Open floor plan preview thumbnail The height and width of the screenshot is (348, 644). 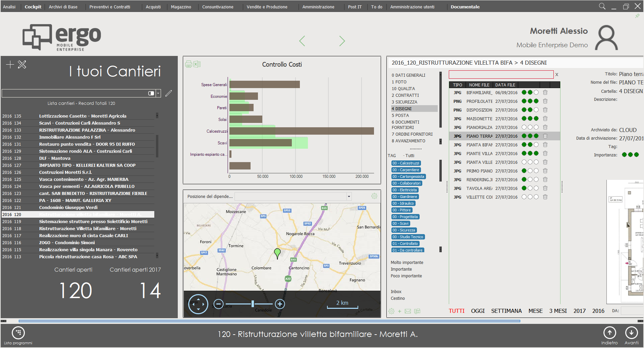tap(625, 242)
